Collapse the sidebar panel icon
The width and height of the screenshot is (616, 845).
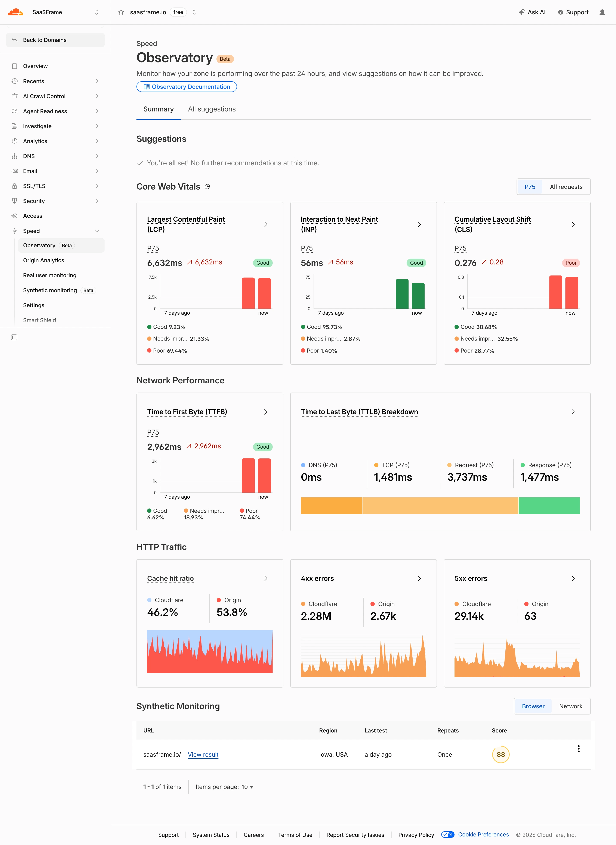pyautogui.click(x=14, y=337)
